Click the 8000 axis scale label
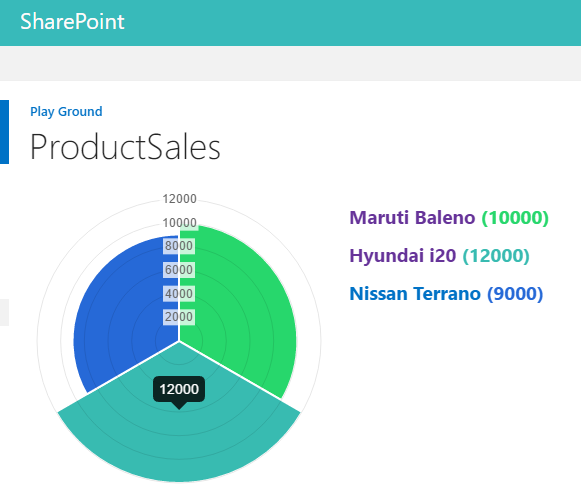This screenshot has height=493, width=581. coord(179,246)
